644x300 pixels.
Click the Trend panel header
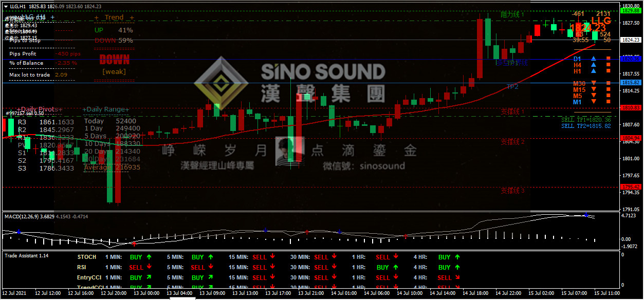click(x=114, y=17)
